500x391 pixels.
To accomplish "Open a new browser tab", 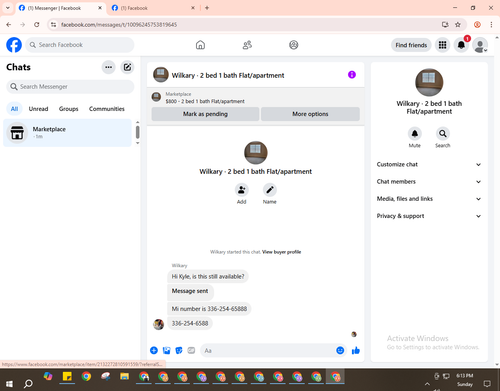I will [x=207, y=8].
